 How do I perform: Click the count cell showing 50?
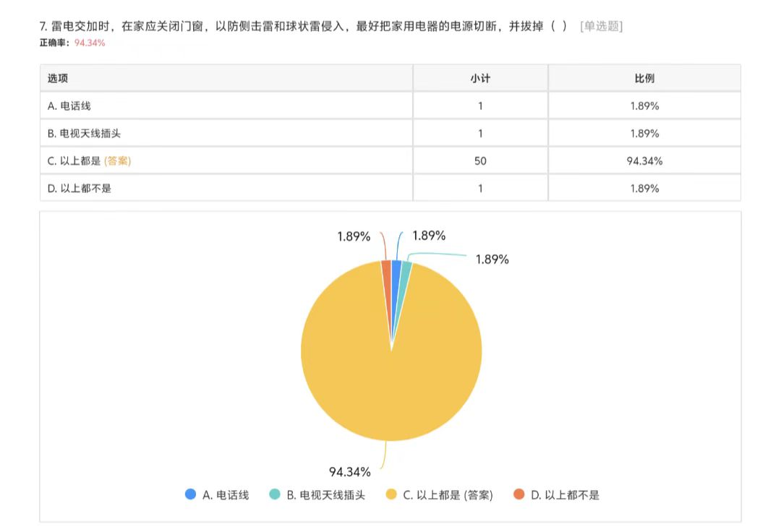tap(480, 161)
